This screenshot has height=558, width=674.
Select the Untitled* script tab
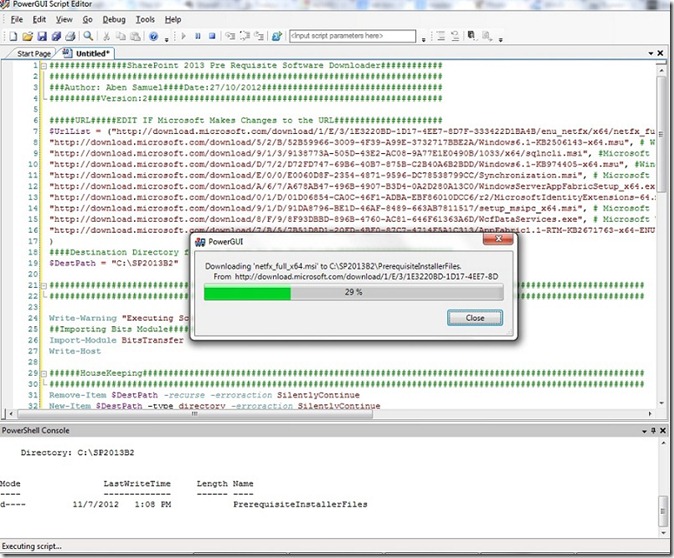coord(88,53)
